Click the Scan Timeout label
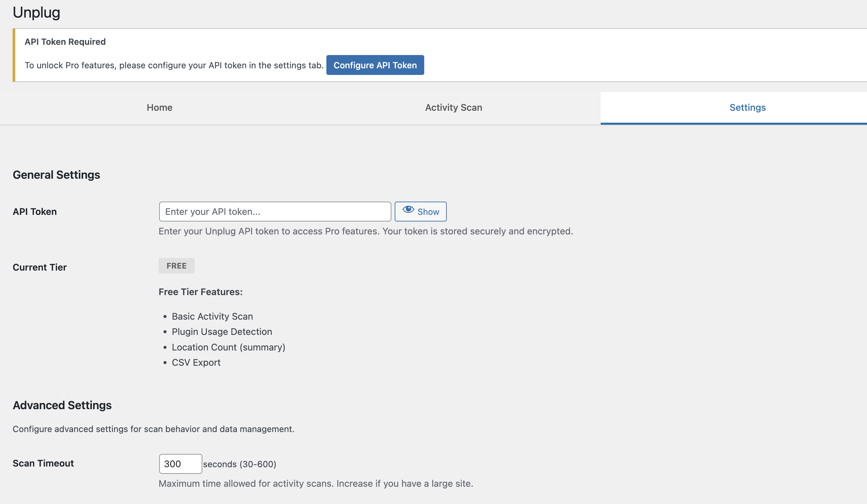This screenshot has width=867, height=504. tap(43, 464)
